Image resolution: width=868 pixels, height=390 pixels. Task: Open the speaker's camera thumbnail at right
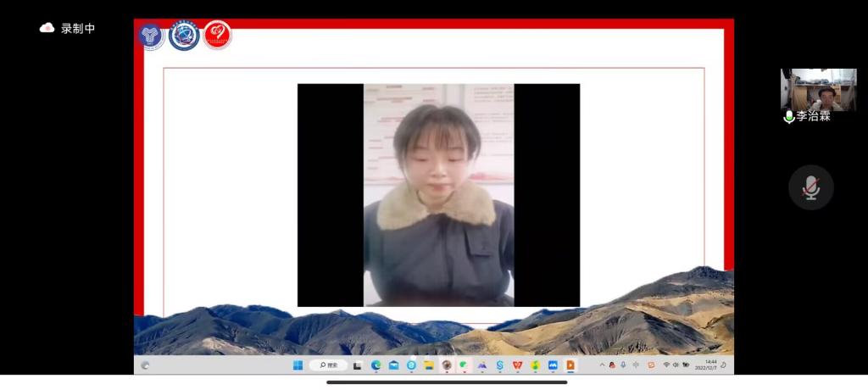(x=818, y=90)
